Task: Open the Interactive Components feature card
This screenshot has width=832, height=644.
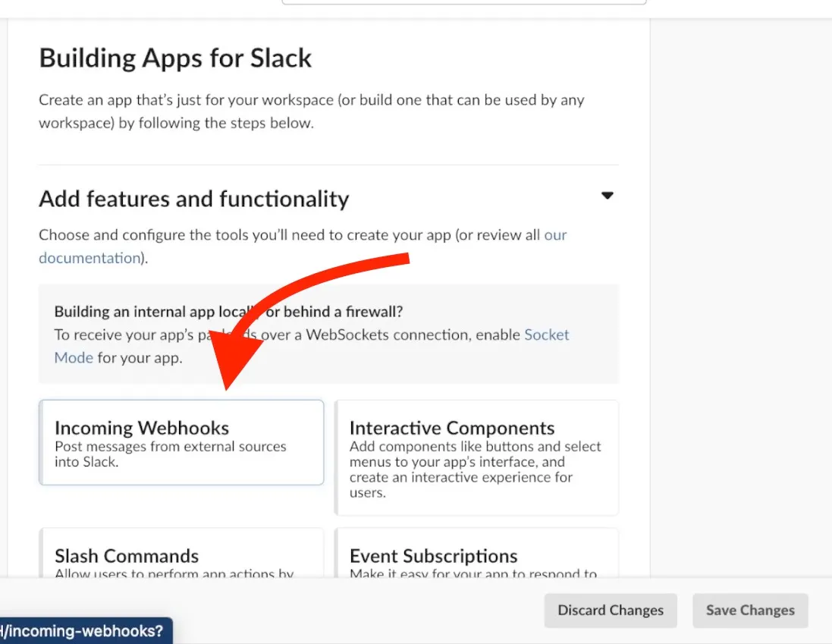Action: pyautogui.click(x=476, y=458)
